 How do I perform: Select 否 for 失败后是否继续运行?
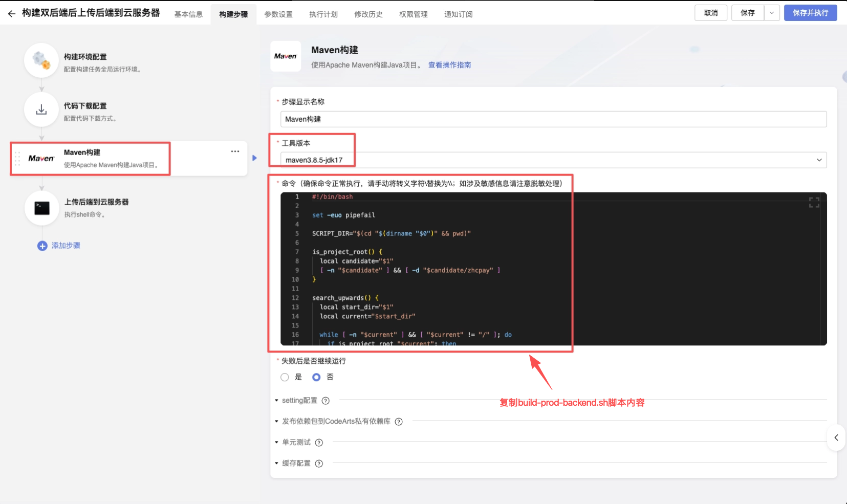tap(316, 377)
